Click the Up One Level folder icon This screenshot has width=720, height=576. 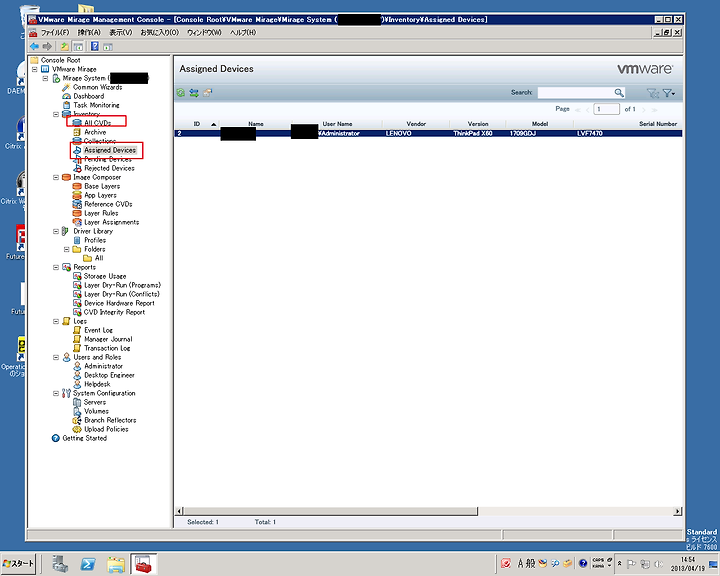click(65, 46)
